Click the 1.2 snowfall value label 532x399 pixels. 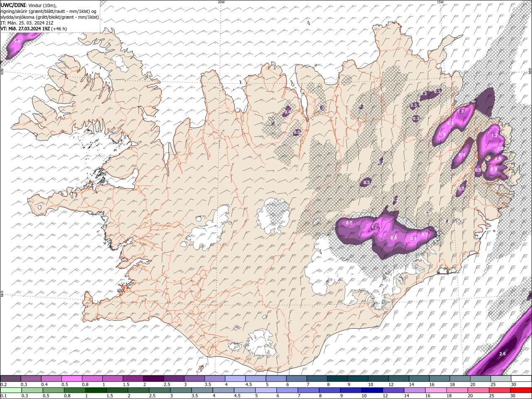494,136
